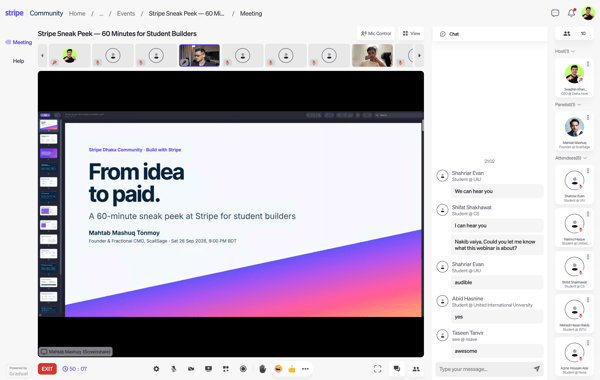Open more reactions with the three dots

(305, 369)
